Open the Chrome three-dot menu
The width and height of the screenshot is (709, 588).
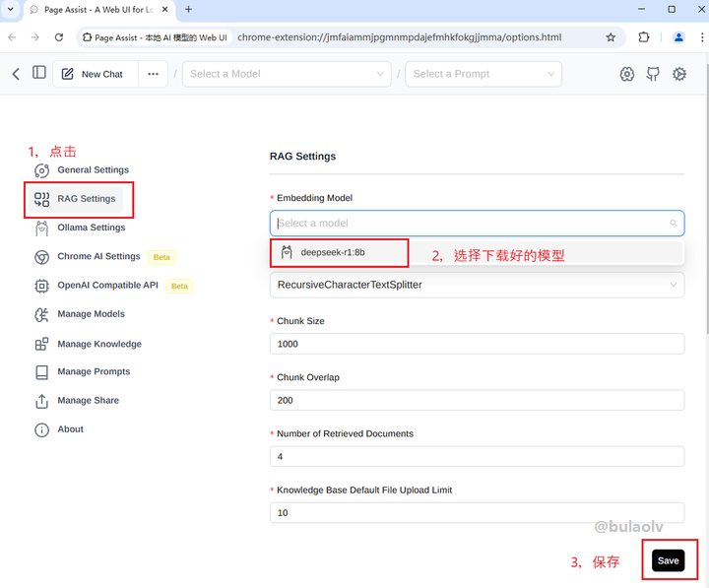point(702,37)
